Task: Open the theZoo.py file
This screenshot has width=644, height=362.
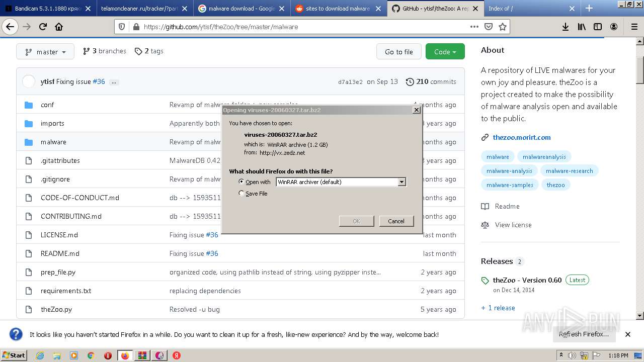Action: point(56,309)
